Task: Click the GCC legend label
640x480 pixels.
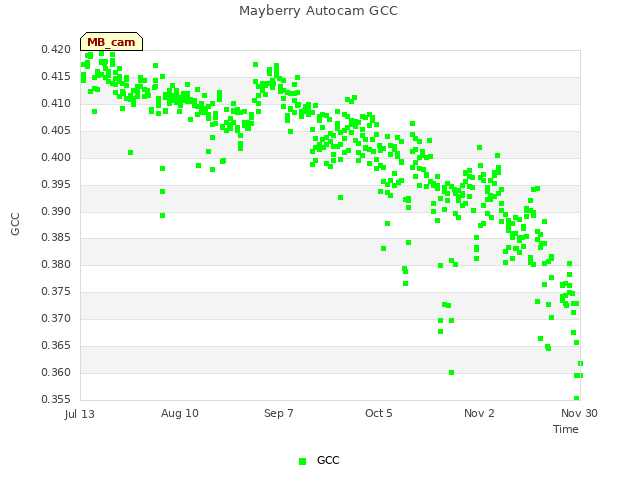Action: 328,460
